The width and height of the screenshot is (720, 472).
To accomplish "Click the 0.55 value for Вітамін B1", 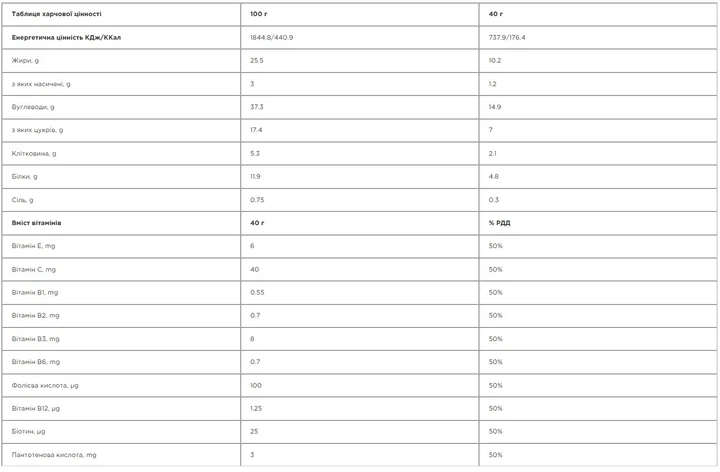I will pos(257,292).
